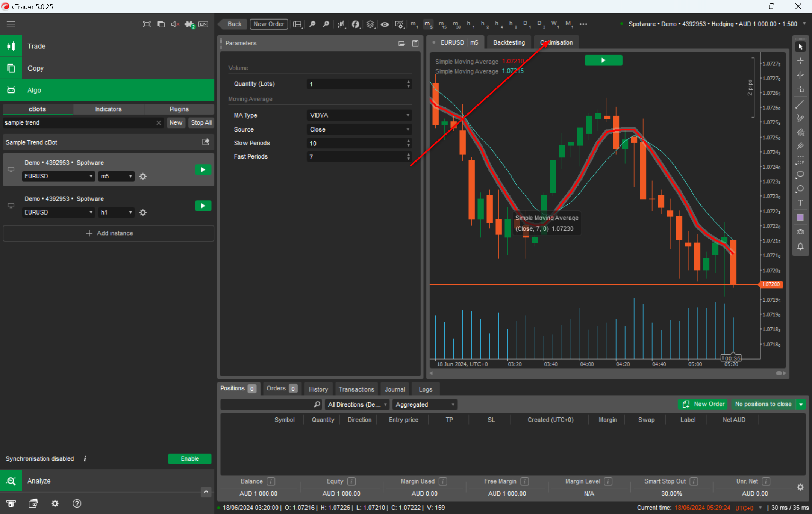Viewport: 812px width, 514px height.
Task: Open the Trade section
Action: [107, 46]
